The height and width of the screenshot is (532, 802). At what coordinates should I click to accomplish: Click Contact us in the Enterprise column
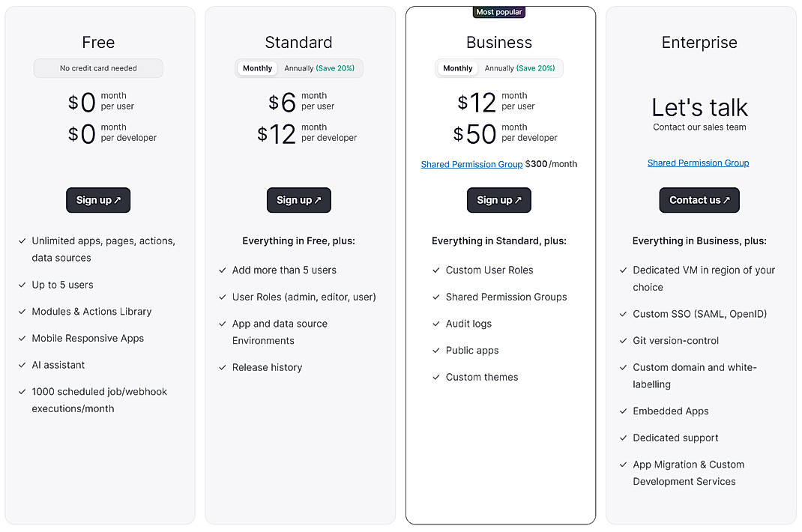point(699,200)
